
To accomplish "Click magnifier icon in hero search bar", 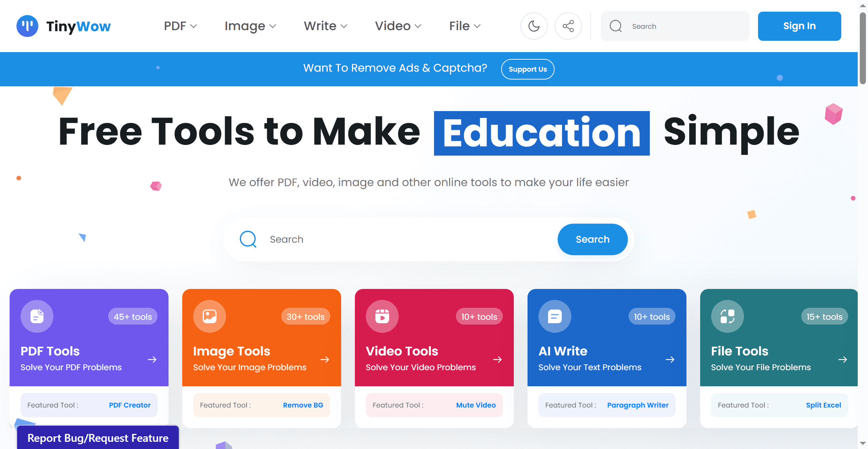I will 248,239.
